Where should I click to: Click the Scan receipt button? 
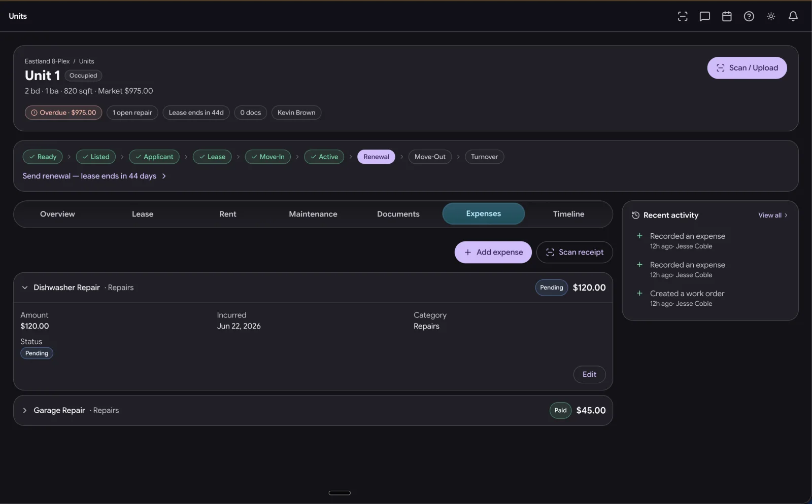tap(574, 252)
